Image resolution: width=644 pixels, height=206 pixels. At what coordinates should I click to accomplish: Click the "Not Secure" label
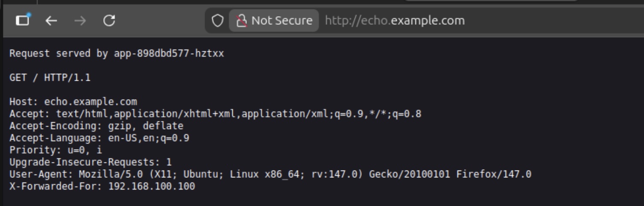[281, 21]
